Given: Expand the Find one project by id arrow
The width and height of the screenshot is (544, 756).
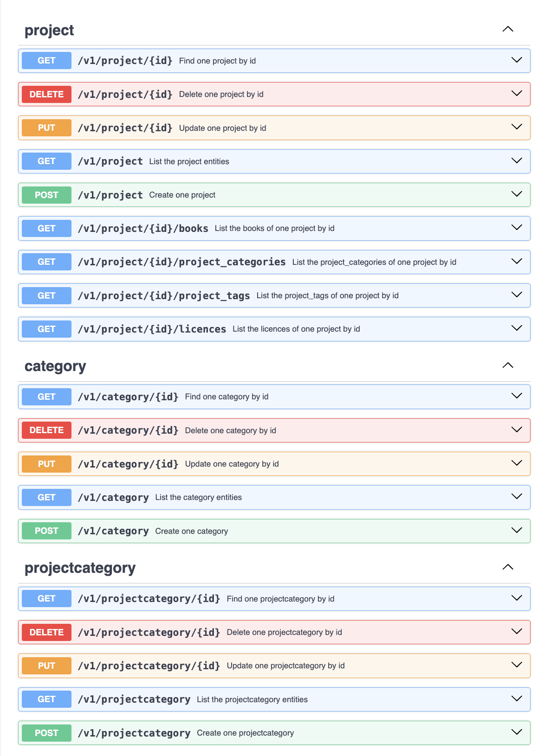Looking at the screenshot, I should (x=517, y=60).
